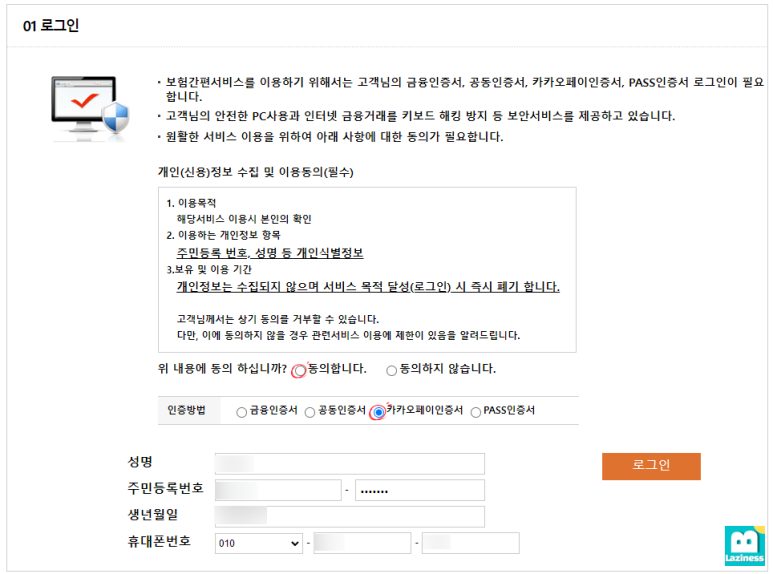Select 카카오페이인증서 radio option
The image size is (773, 574).
[378, 412]
